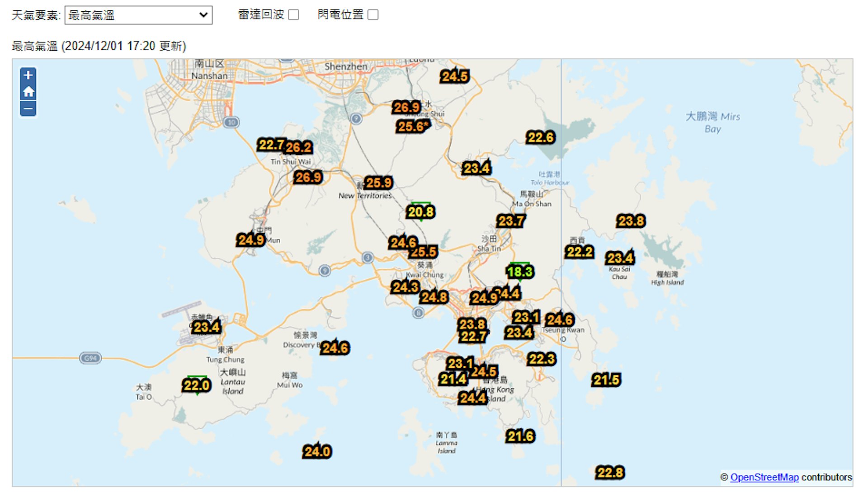868x497 pixels.
Task: Click the 24.5 marker near the Shenzhen border
Action: click(x=455, y=76)
